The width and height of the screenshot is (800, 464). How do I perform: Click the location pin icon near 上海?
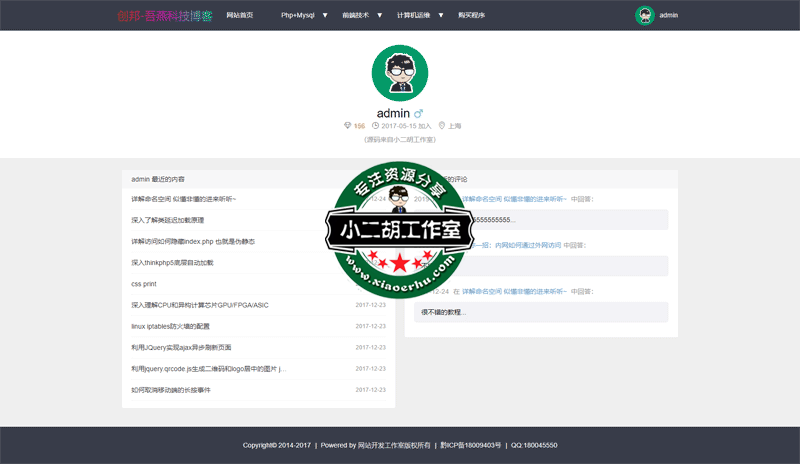click(x=441, y=126)
